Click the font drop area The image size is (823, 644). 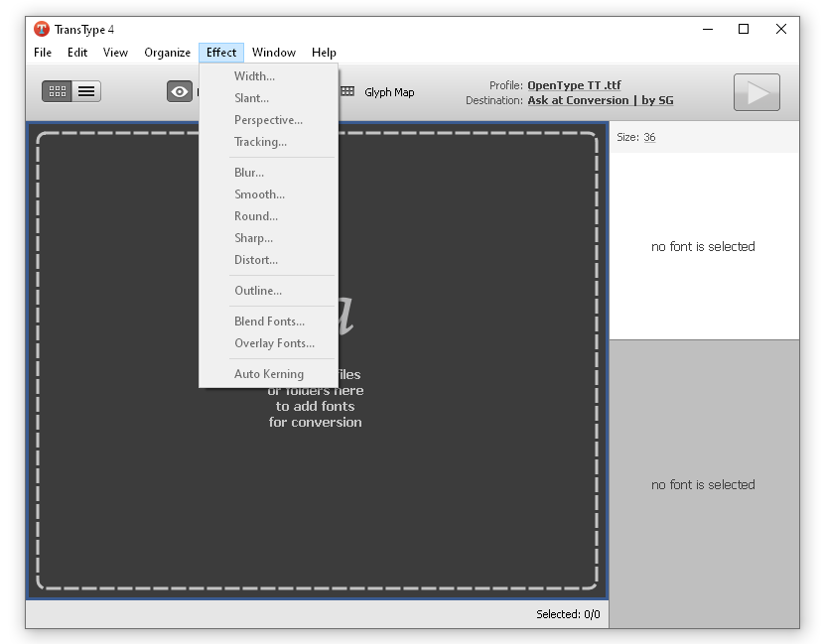[x=317, y=361]
